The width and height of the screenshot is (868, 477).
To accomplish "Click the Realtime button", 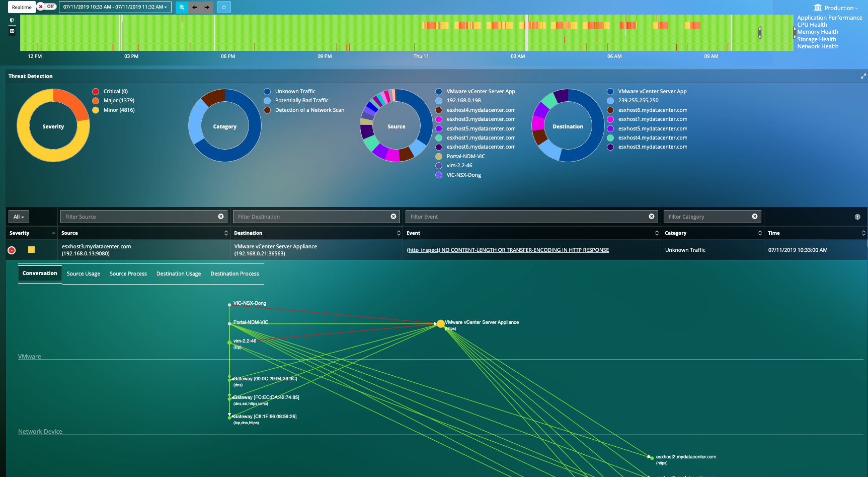I will pos(22,7).
